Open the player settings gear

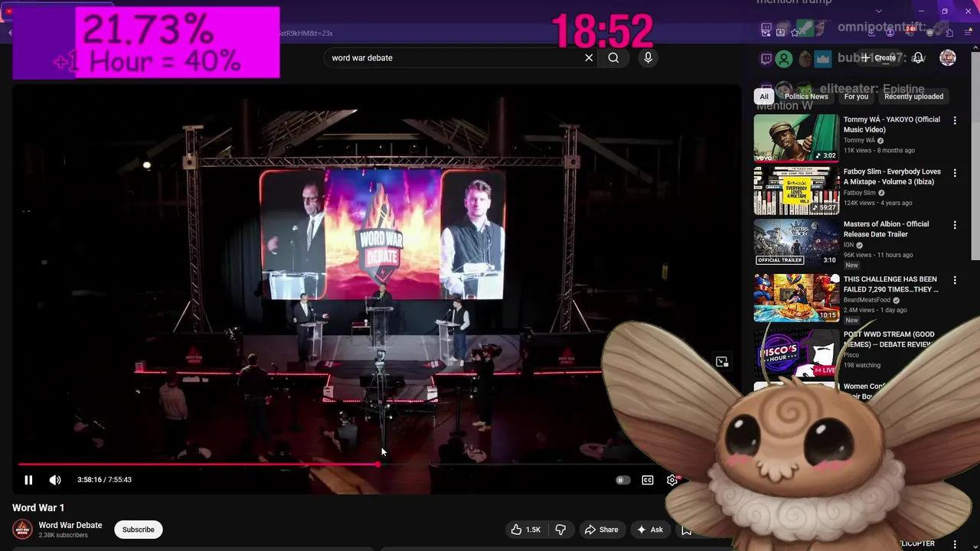click(x=672, y=480)
